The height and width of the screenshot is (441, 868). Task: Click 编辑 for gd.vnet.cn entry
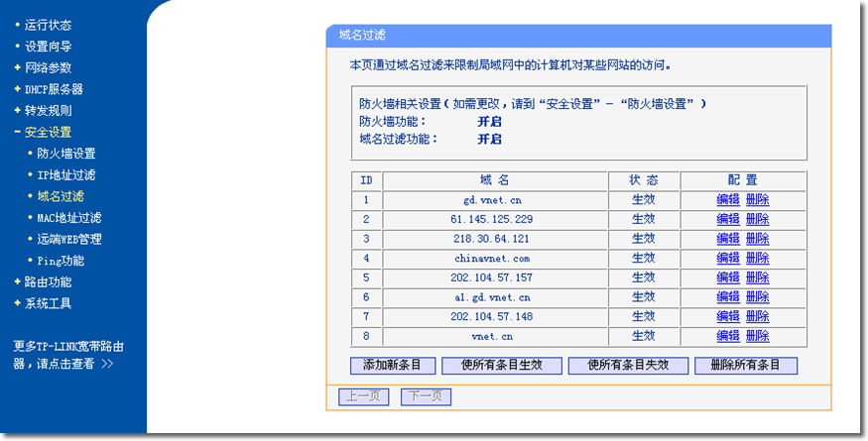click(x=728, y=199)
